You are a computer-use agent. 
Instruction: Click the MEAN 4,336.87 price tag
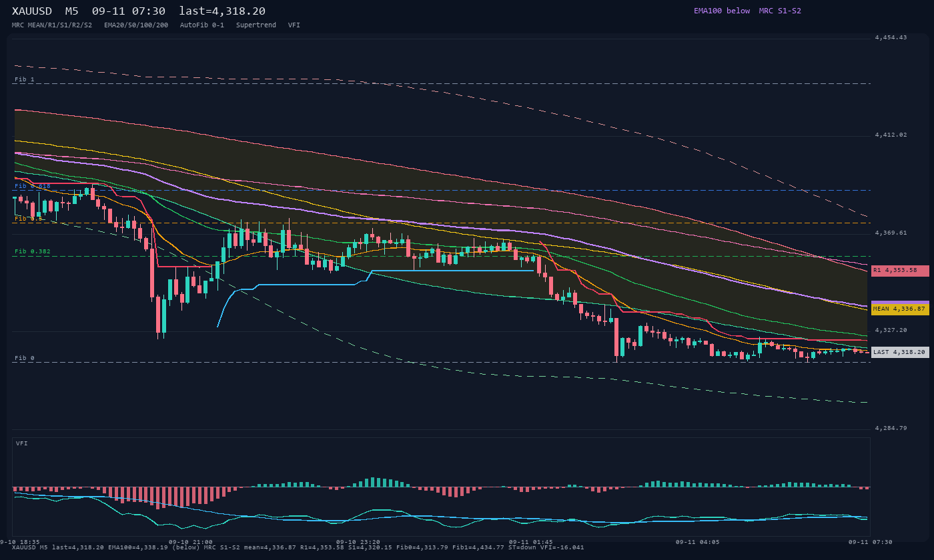(x=900, y=309)
